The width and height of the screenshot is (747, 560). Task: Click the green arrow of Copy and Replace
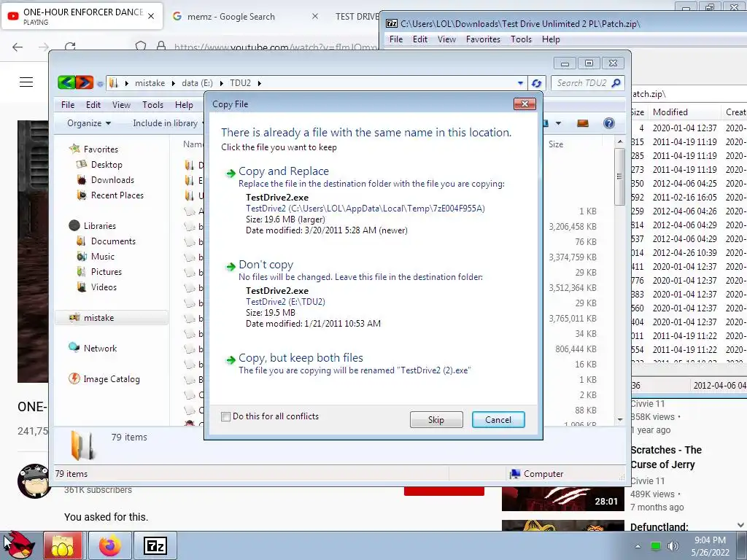(231, 173)
